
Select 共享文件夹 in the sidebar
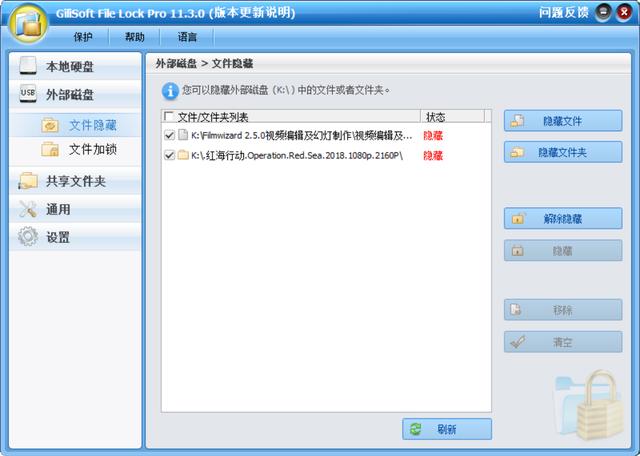coord(75,181)
